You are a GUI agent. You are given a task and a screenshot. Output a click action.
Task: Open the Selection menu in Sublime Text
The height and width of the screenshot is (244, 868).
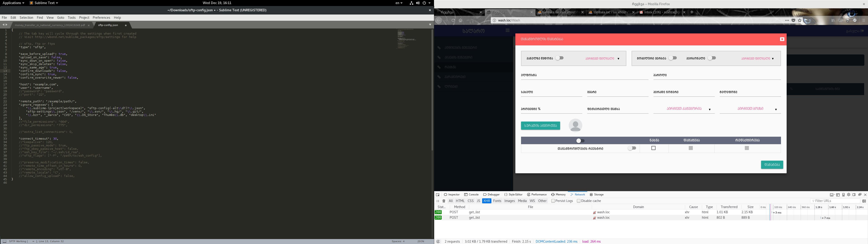(26, 18)
